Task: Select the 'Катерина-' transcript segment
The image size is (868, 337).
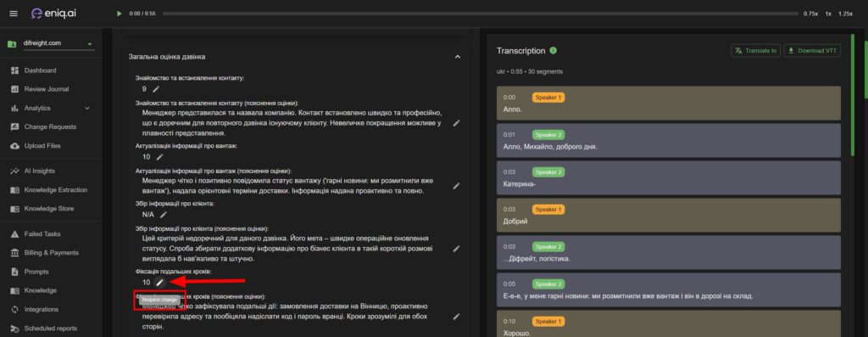Action: (669, 178)
